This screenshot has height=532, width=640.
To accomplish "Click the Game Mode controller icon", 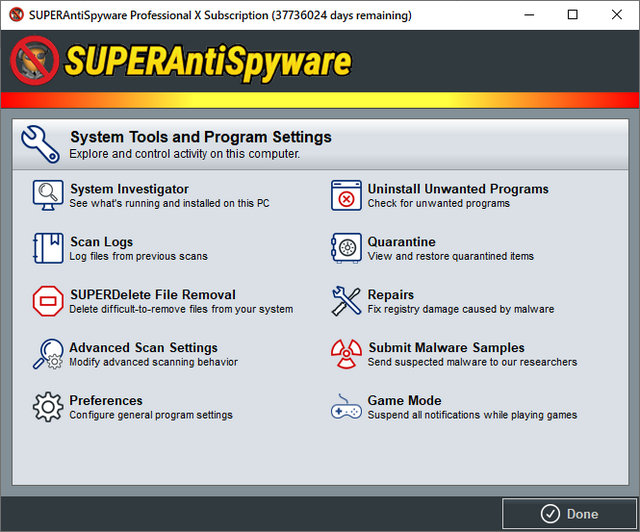I will pos(346,407).
